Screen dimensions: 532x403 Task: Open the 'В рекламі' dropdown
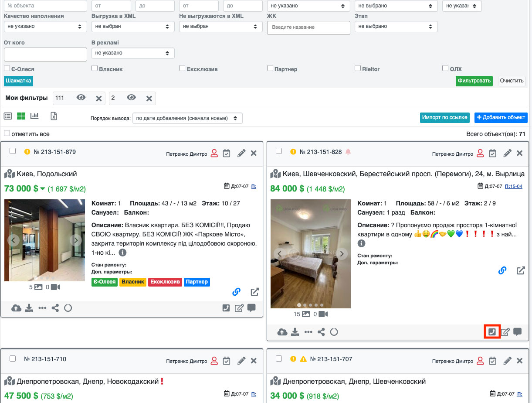132,53
